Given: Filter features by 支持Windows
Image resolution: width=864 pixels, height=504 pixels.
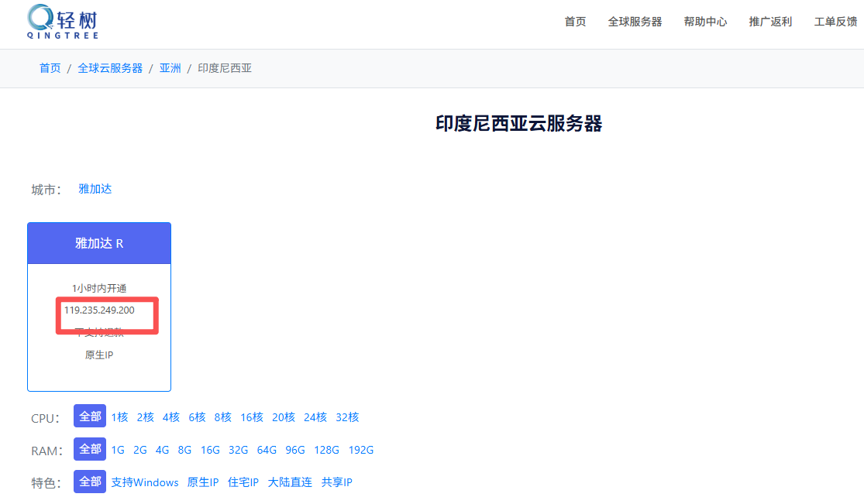Looking at the screenshot, I should [x=145, y=482].
